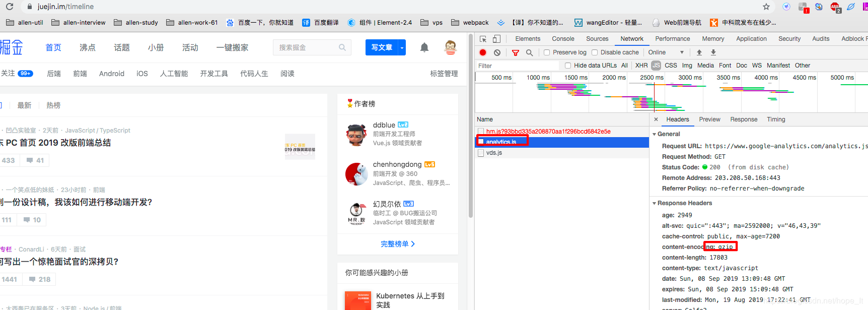
Task: Switch to the Performance panel
Action: 673,39
